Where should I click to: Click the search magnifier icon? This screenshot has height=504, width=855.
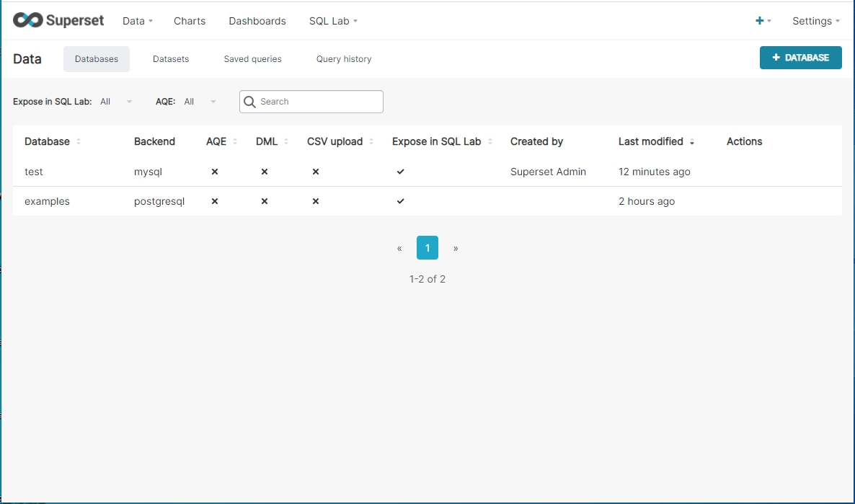coord(250,102)
